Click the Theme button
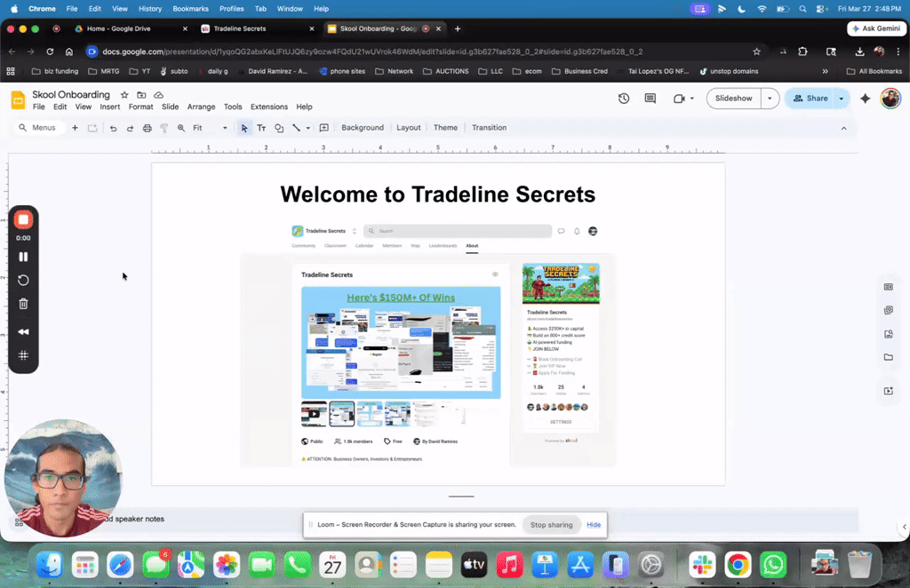 pos(445,128)
